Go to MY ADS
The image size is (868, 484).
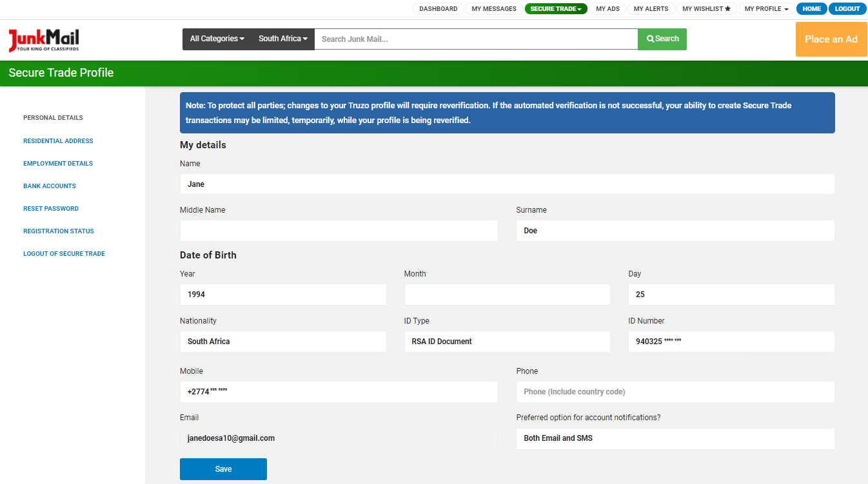pyautogui.click(x=607, y=8)
